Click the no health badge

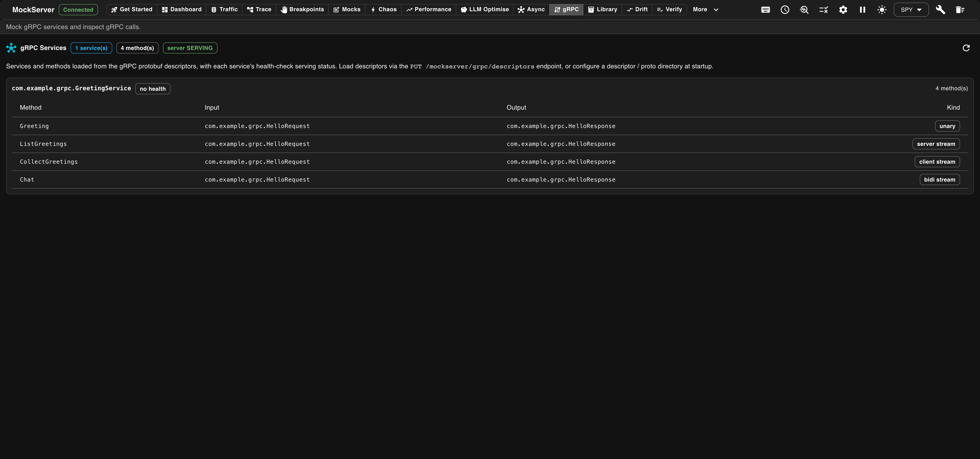coord(153,89)
